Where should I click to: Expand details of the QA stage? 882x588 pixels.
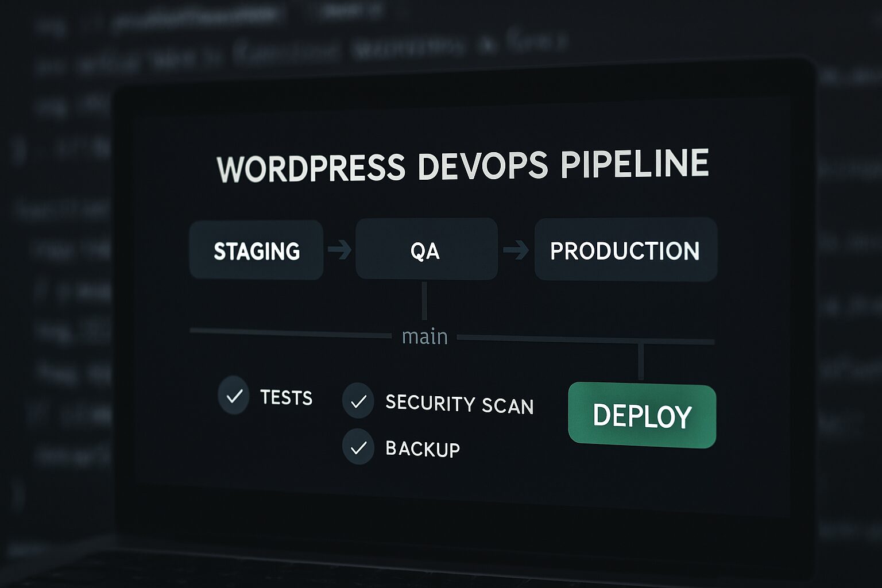click(x=426, y=250)
